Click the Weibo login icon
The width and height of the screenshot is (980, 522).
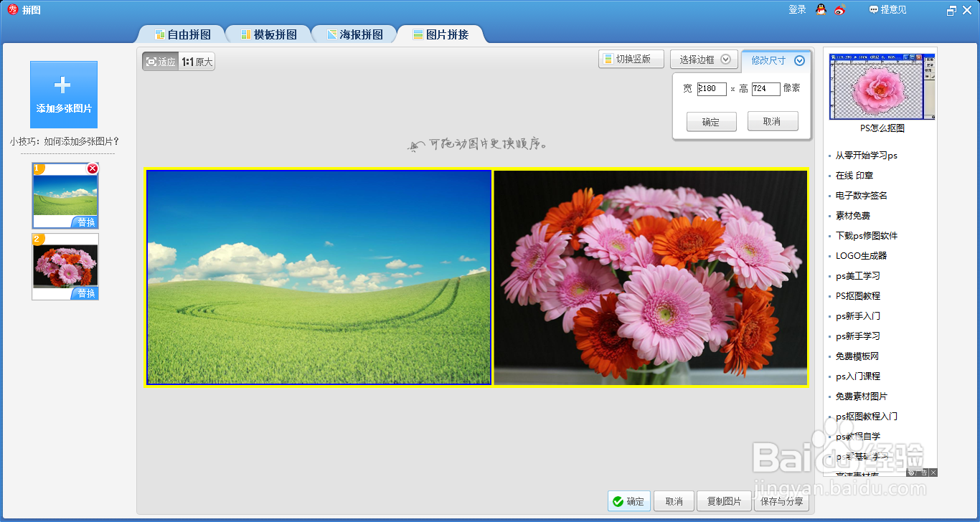pyautogui.click(x=840, y=9)
